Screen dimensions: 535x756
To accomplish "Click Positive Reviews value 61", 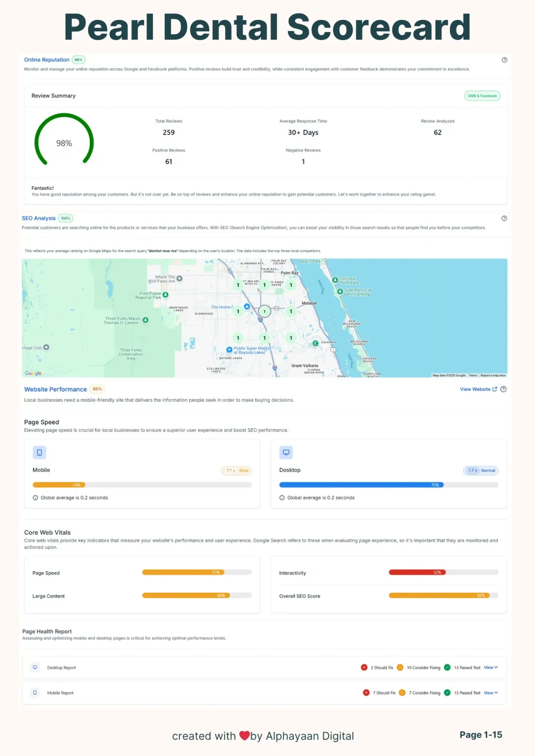I will [x=169, y=162].
